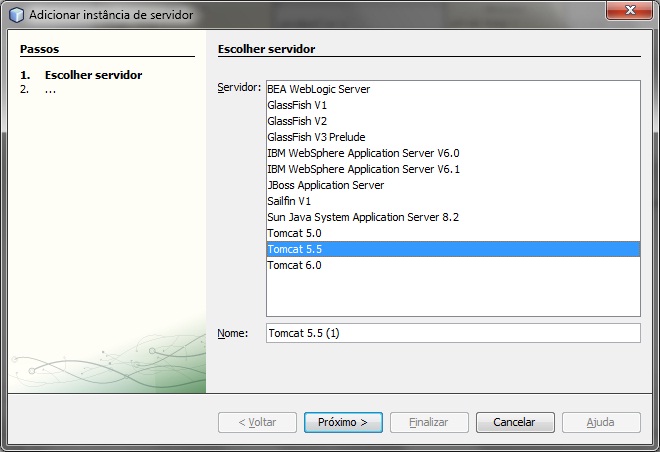The image size is (660, 452).
Task: Click step 1 Escolher servidor in Passos
Action: coord(81,75)
